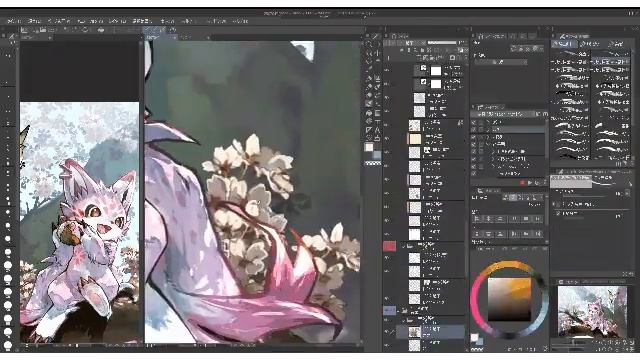Select the Selection area tool
Screen dimensions: 640x360
[369, 61]
